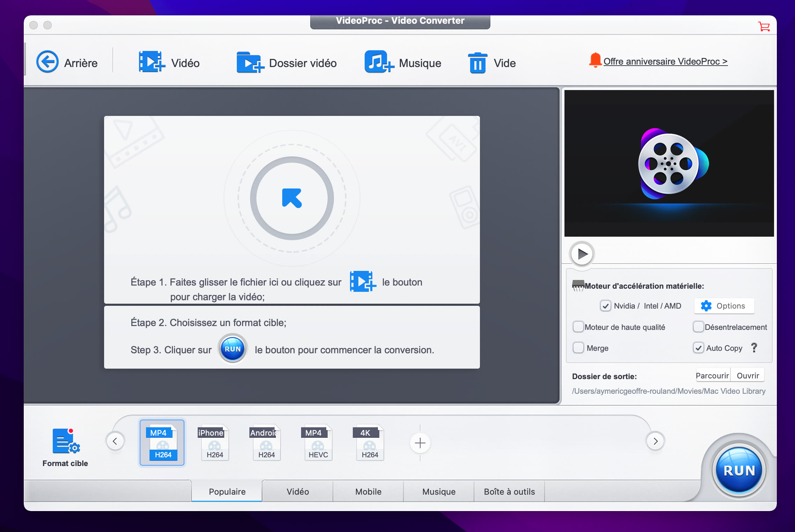795x532 pixels.
Task: Enable the Merge checkbox
Action: [578, 348]
